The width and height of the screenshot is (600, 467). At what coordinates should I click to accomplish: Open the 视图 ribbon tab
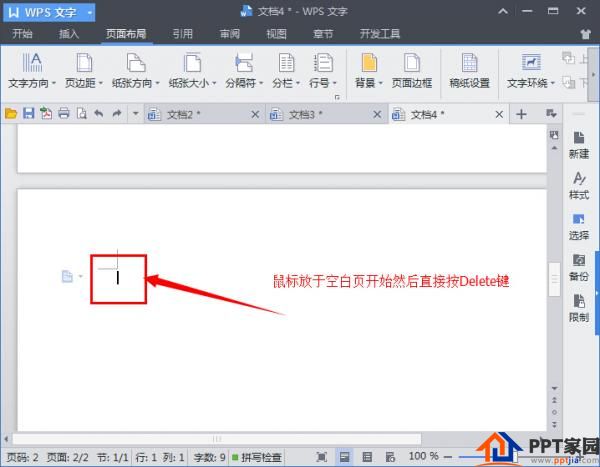[x=276, y=34]
